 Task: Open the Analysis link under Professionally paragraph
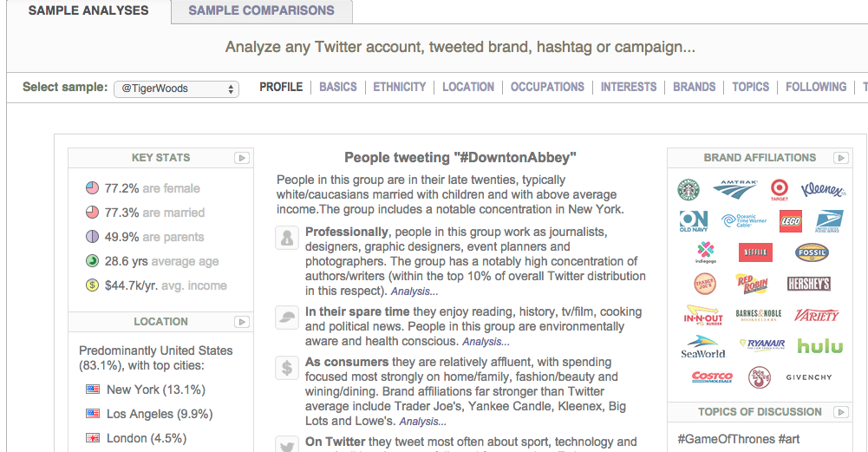(414, 292)
